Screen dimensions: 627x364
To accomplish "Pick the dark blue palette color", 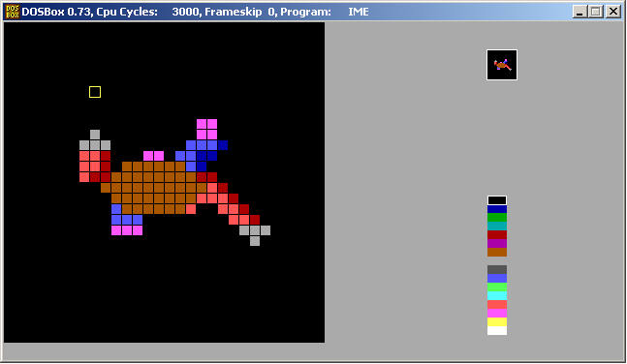I will coord(497,209).
